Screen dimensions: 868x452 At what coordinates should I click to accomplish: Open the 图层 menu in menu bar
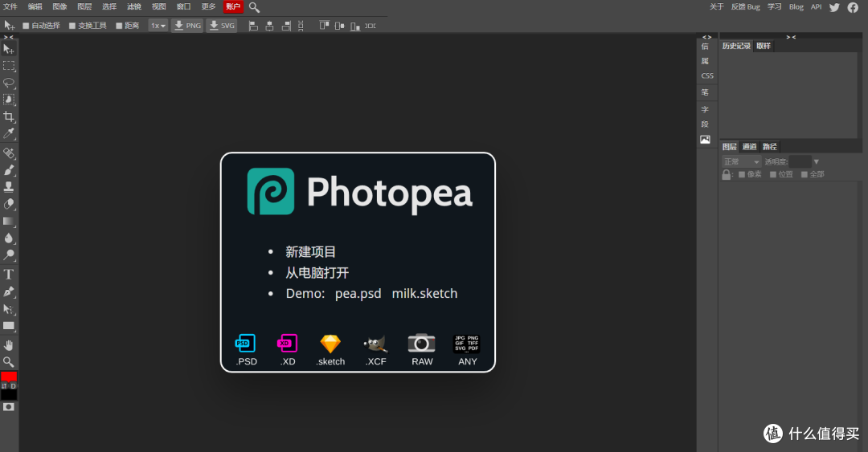tap(84, 6)
